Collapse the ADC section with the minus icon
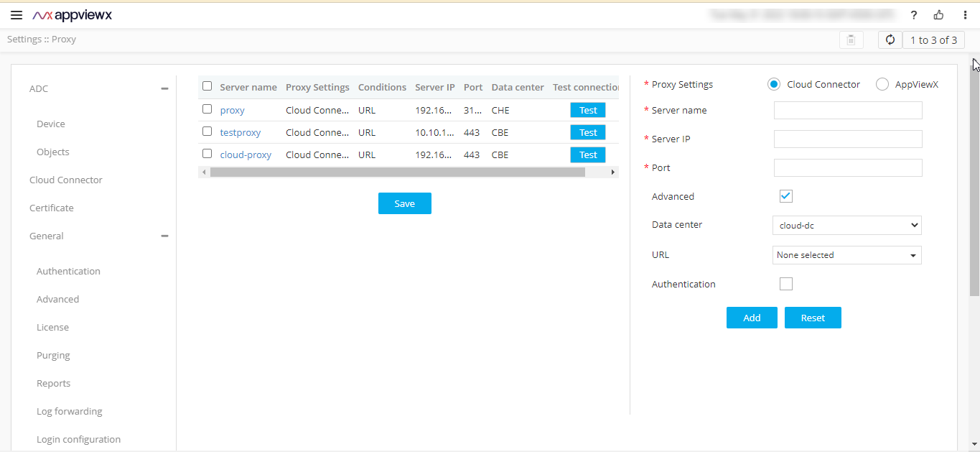The image size is (980, 452). 164,89
